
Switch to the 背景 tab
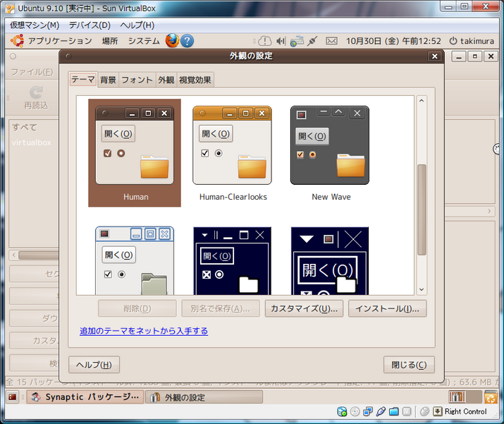108,80
